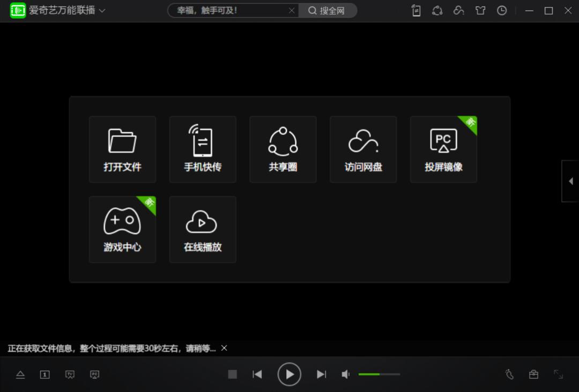Open the TV casting icon near bottom left
Screen dimensions: 579x392
pyautogui.click(x=70, y=374)
